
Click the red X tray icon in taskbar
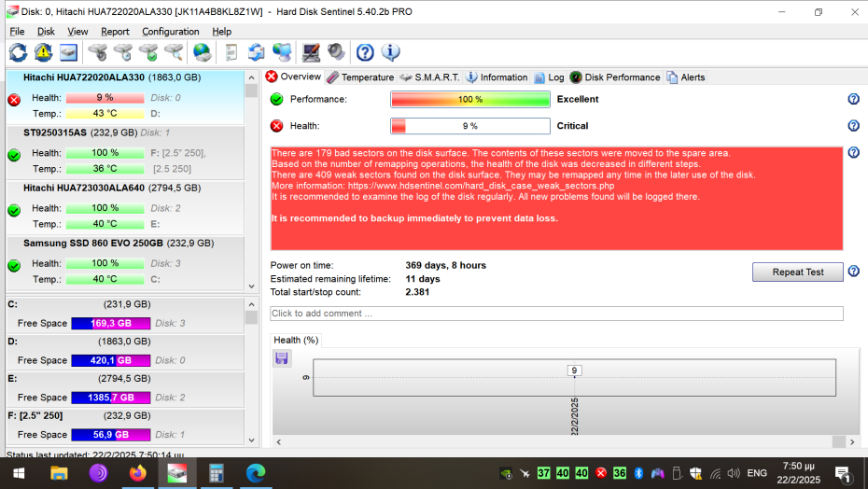[601, 473]
